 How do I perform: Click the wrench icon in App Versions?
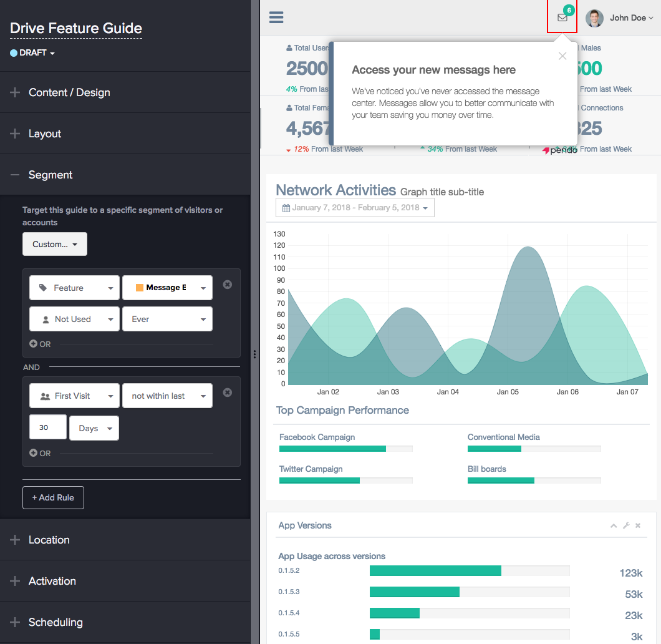tap(626, 526)
